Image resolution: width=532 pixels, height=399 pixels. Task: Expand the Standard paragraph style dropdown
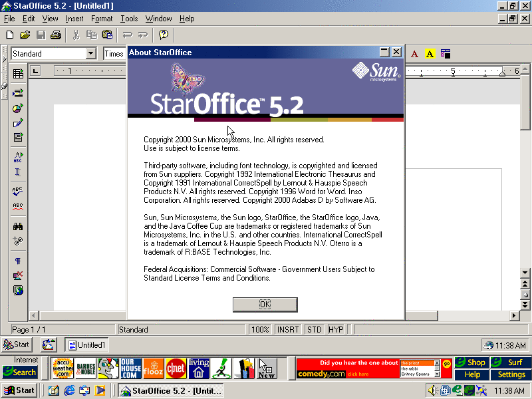(91, 54)
